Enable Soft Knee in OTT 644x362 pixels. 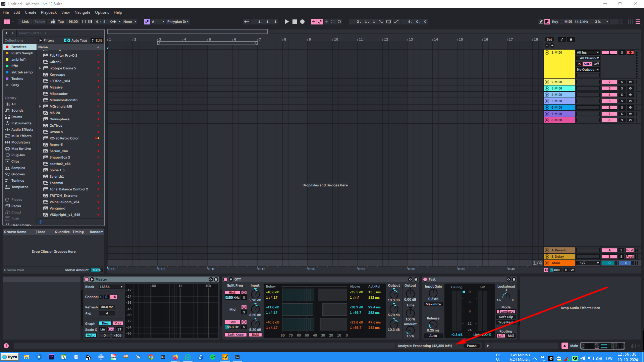tap(235, 335)
